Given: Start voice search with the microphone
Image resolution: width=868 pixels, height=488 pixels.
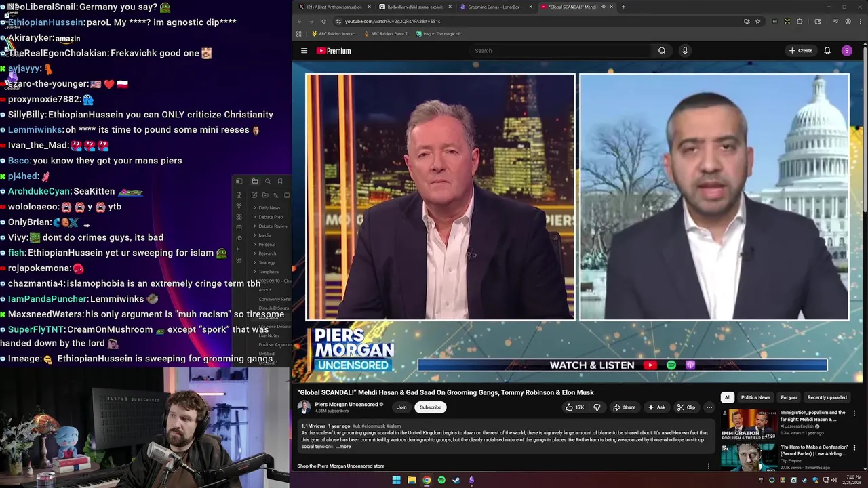Looking at the screenshot, I should (685, 51).
